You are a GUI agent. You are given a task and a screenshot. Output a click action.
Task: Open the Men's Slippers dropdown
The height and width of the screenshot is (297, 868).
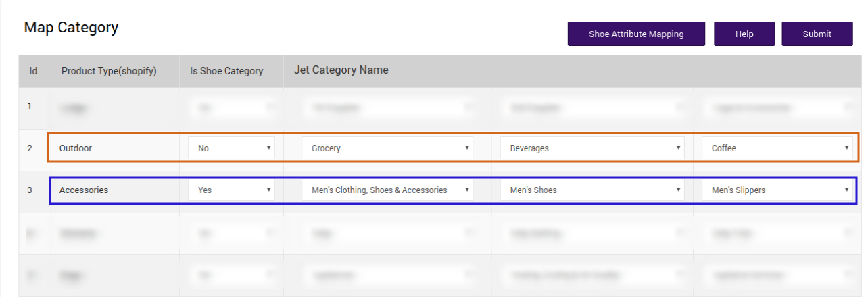[x=777, y=190]
